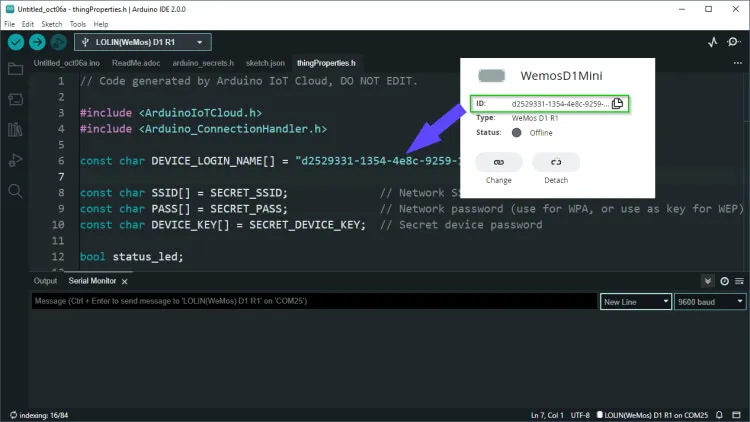750x422 pixels.
Task: Open the Boards Manager sidebar icon
Action: (x=15, y=99)
